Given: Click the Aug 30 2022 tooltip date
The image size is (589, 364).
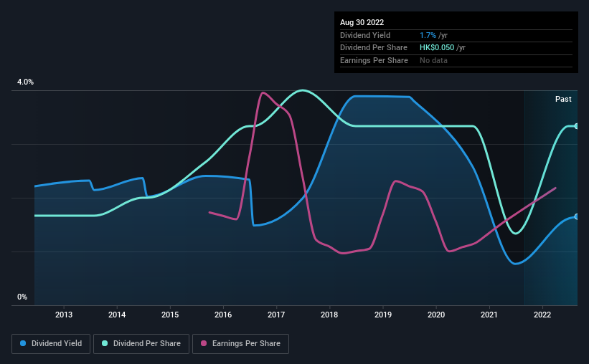Looking at the screenshot, I should [362, 22].
